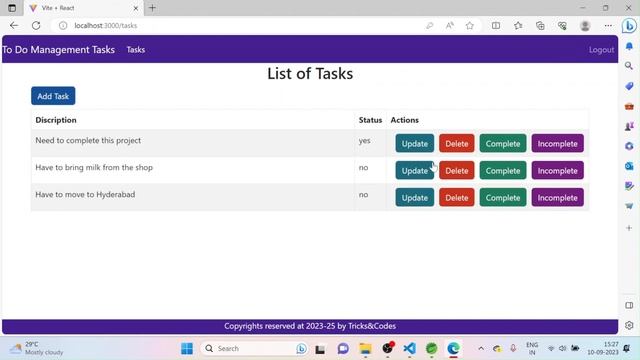Delete the 'bring milk from the shop' task

click(x=456, y=170)
